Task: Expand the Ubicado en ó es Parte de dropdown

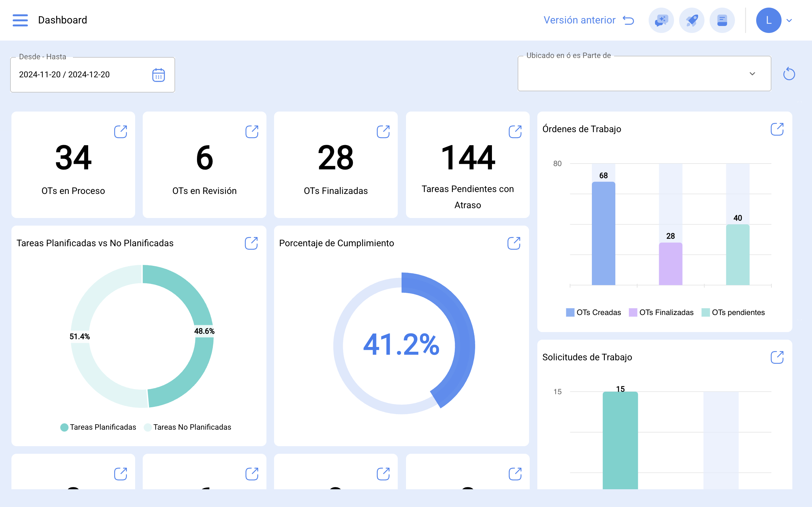Action: [752, 74]
